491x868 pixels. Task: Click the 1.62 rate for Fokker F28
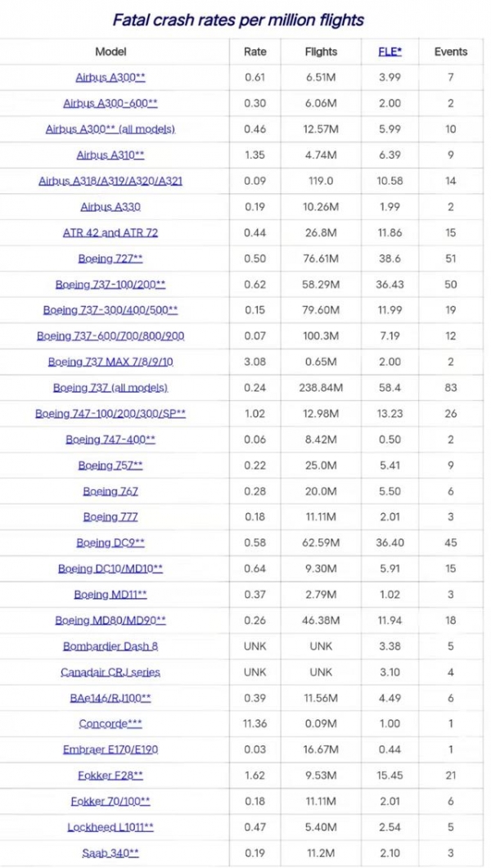point(255,776)
